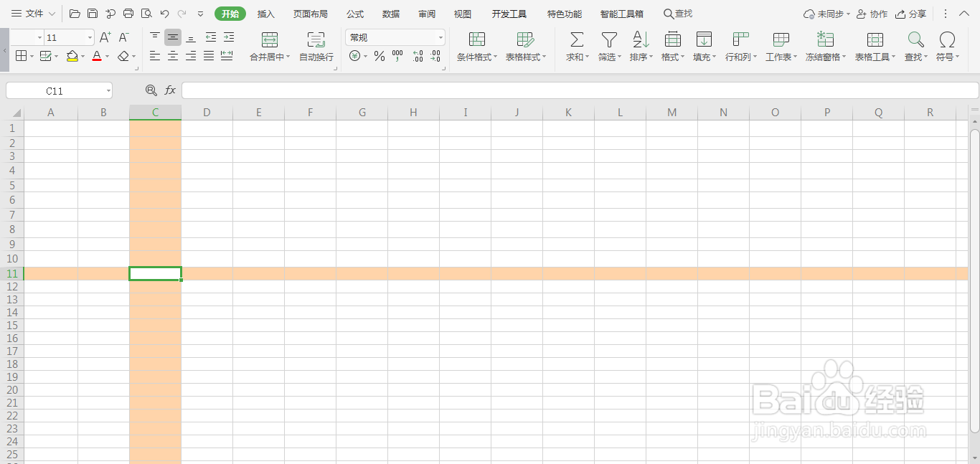980x464 pixels.
Task: Click the 排序 sort button
Action: [641, 47]
